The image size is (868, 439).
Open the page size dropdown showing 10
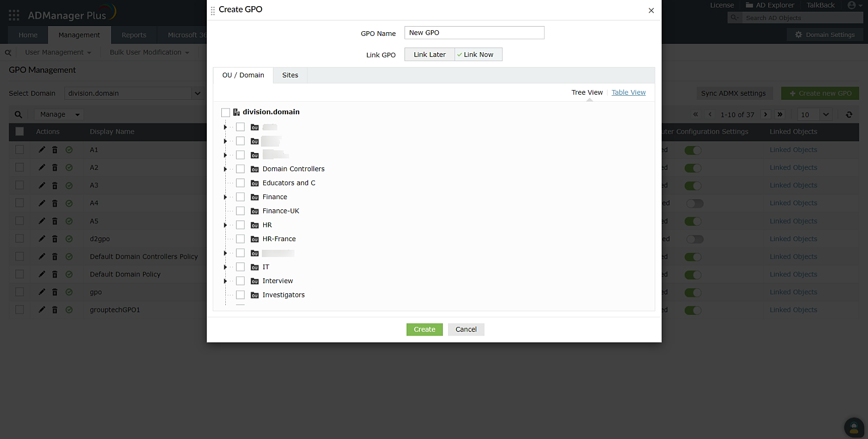[x=815, y=115]
